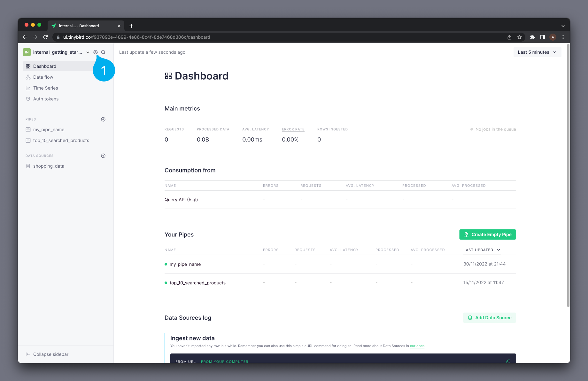Sort pipes by Last Updated column
This screenshot has width=588, height=381.
(482, 250)
